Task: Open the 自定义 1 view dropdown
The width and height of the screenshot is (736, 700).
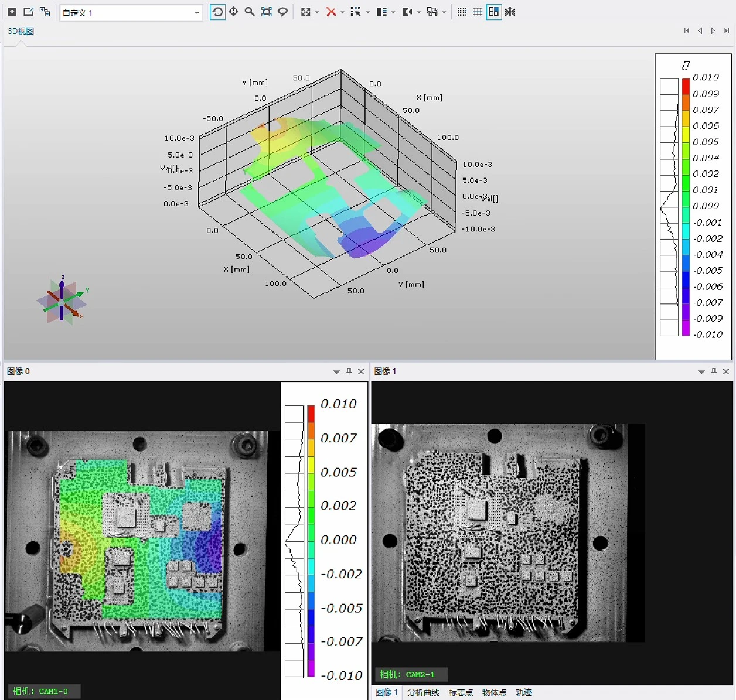Action: tap(196, 13)
